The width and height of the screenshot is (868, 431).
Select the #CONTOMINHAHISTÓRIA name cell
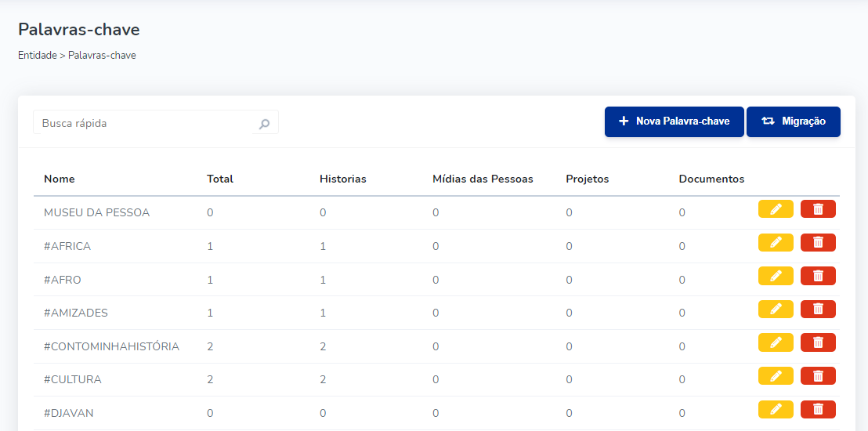coord(111,346)
